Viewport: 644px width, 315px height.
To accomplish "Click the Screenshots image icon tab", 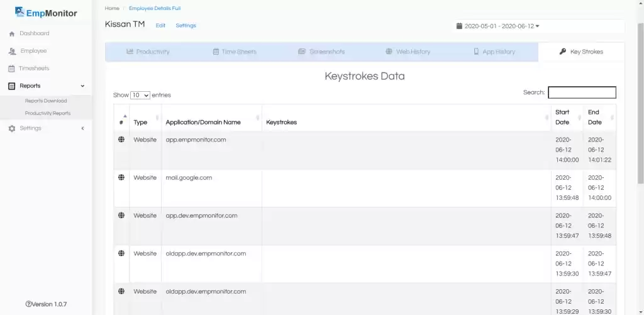I will (x=302, y=52).
